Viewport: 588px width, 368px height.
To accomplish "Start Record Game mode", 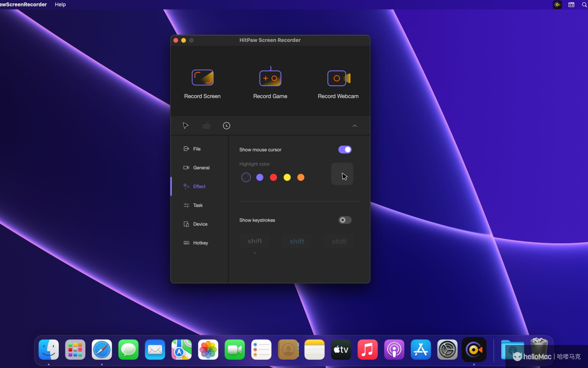I will point(270,84).
